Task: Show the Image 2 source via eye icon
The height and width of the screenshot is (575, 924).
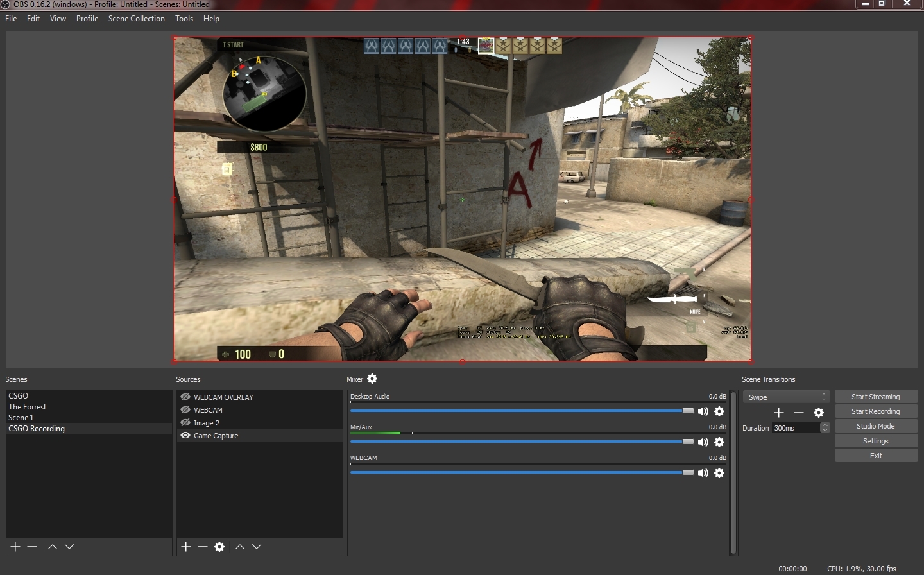Action: [185, 422]
